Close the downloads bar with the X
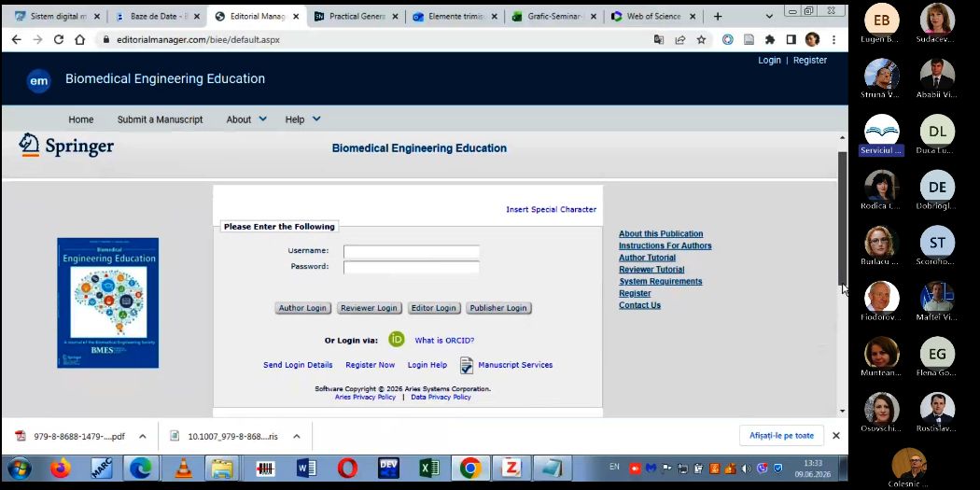This screenshot has height=490, width=980. click(836, 436)
